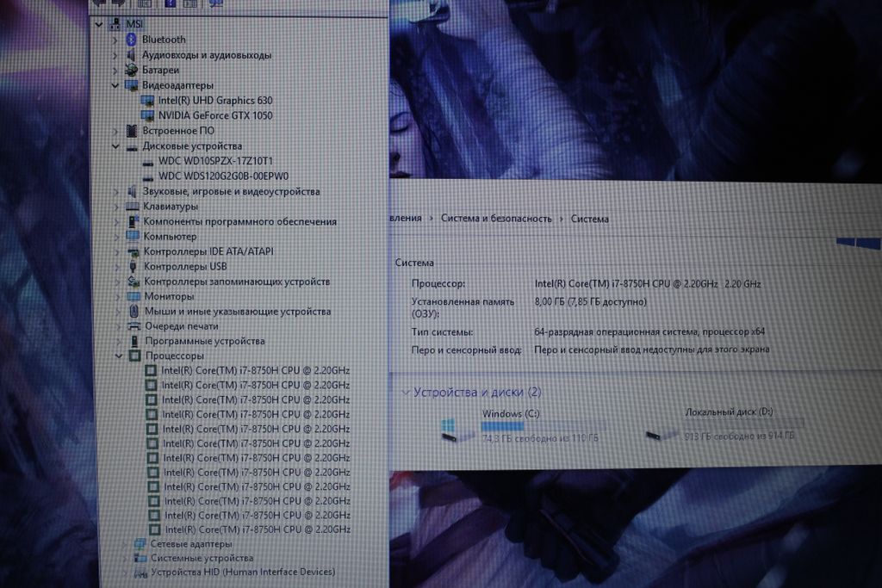Click the Bluetooth category icon
Image resolution: width=882 pixels, height=588 pixels.
[132, 40]
